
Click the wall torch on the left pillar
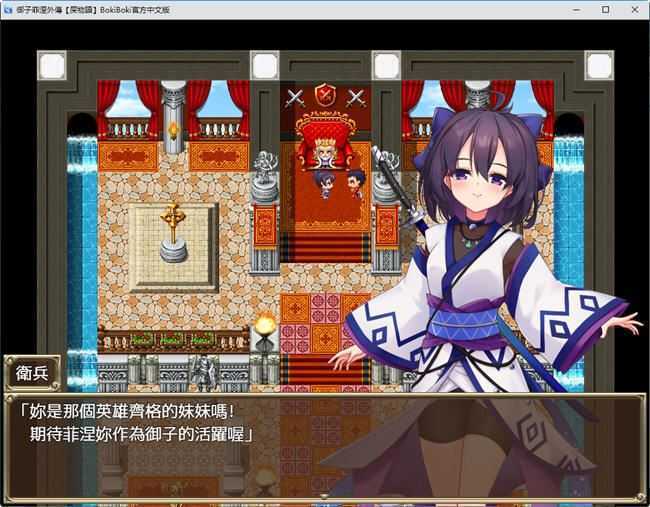[x=173, y=131]
